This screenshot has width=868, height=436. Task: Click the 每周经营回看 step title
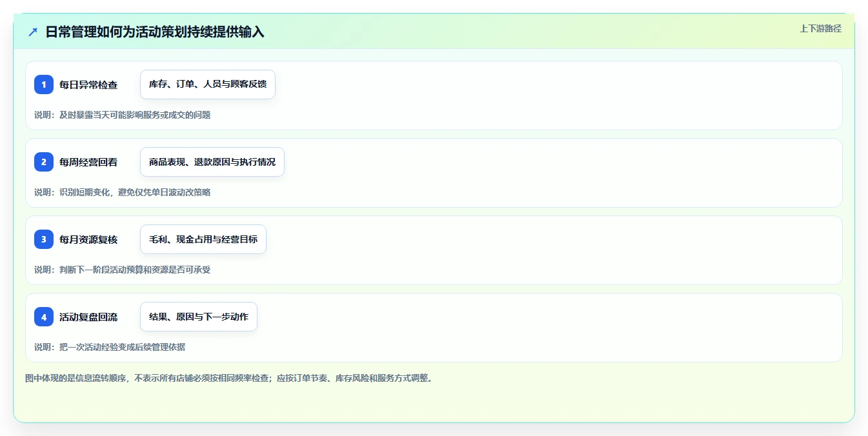coord(88,162)
